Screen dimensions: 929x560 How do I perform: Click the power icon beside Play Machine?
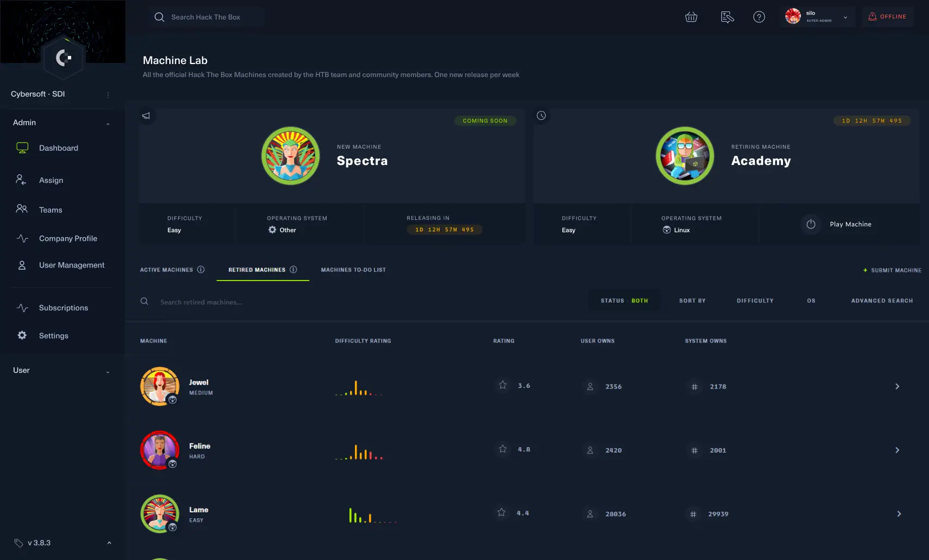pos(811,224)
